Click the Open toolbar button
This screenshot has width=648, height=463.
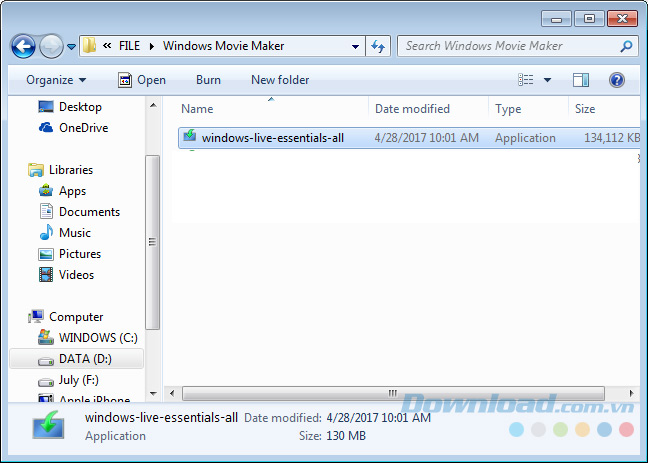[142, 80]
